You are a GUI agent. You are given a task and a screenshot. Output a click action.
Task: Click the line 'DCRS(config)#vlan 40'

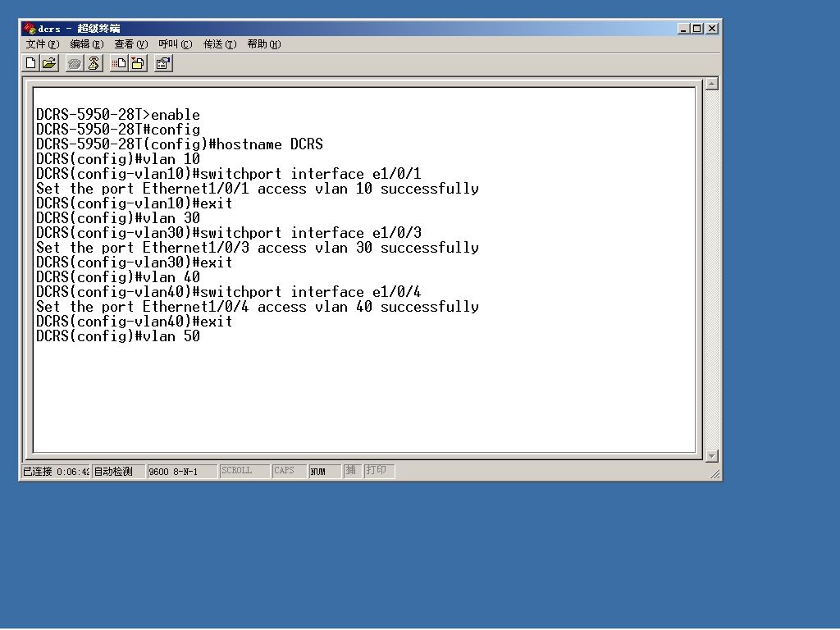point(118,277)
